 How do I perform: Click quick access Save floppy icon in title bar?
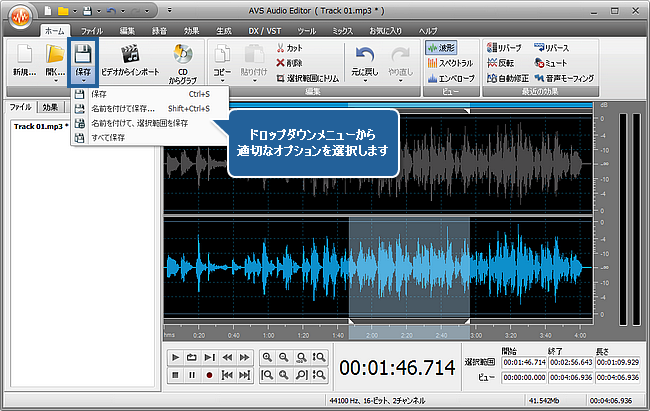87,11
